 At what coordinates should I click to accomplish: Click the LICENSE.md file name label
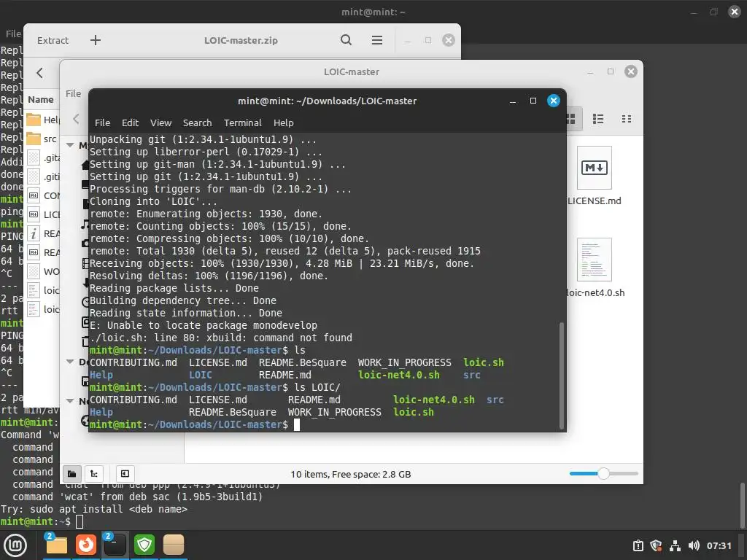pyautogui.click(x=594, y=201)
